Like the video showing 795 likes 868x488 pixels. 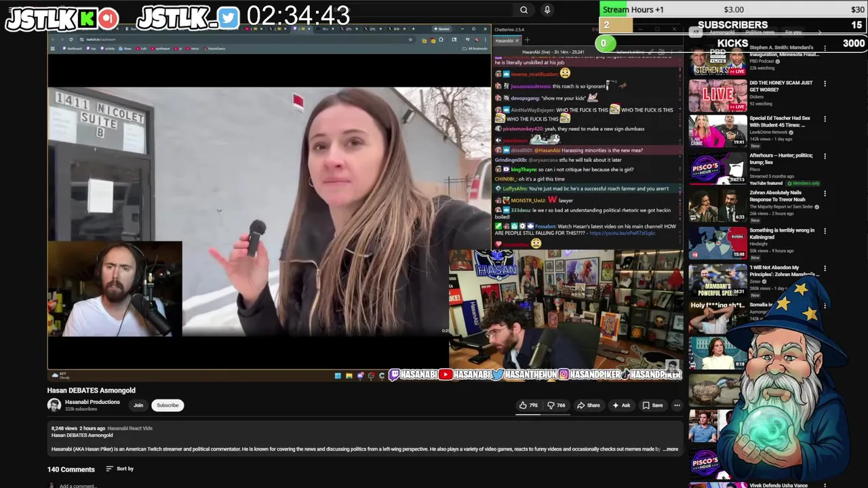(x=528, y=405)
